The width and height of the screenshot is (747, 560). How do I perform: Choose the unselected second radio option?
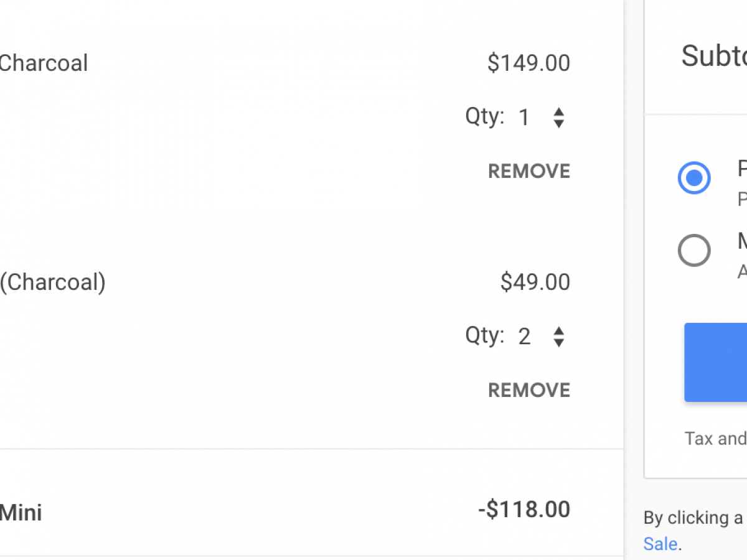tap(693, 250)
